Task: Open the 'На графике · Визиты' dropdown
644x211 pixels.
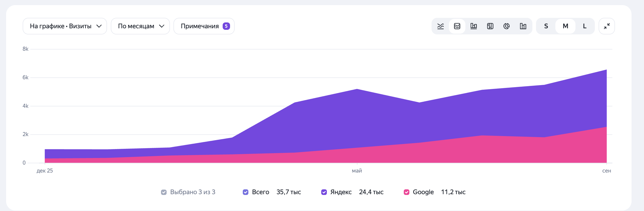Action: [65, 26]
